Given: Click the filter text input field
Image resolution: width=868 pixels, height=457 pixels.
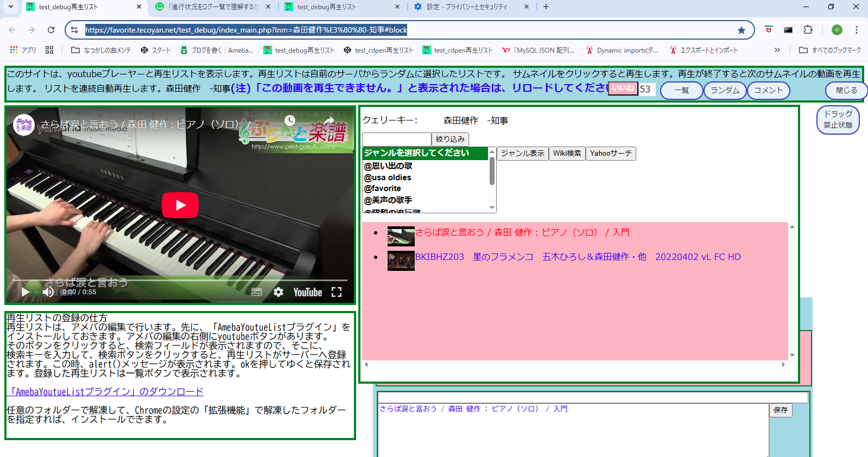Looking at the screenshot, I should (397, 139).
